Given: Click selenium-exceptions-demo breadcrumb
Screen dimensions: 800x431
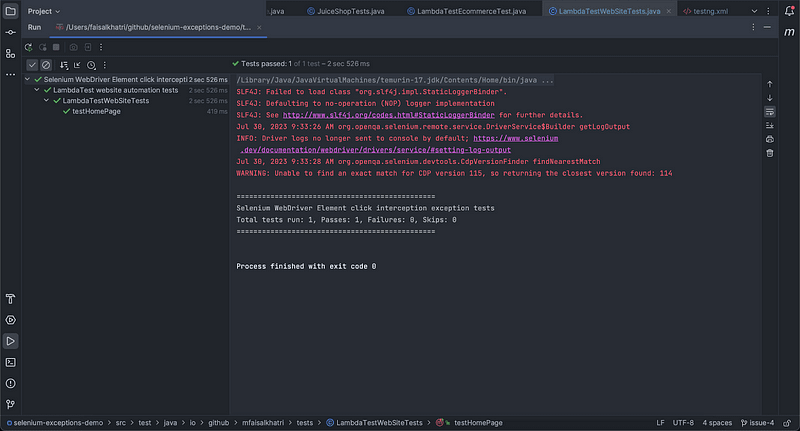Looking at the screenshot, I should click(x=55, y=423).
